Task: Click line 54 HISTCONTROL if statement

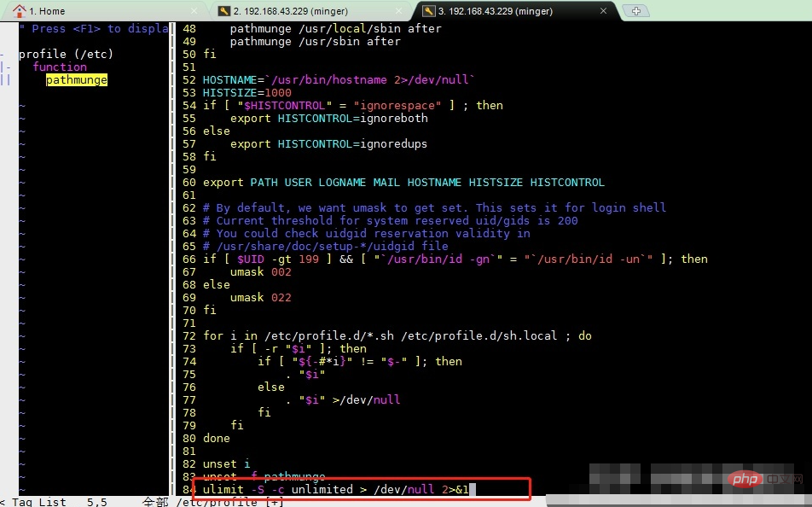Action: (x=352, y=105)
